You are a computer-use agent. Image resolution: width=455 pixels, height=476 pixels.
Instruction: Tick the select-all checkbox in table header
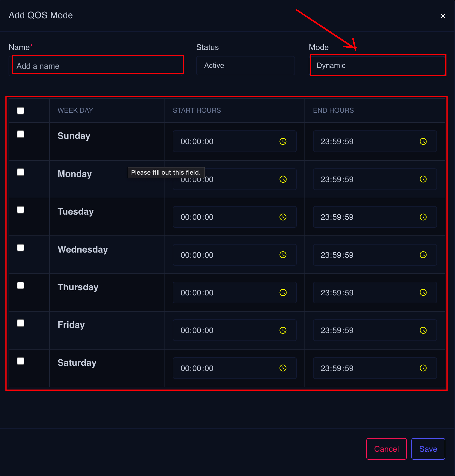21,111
